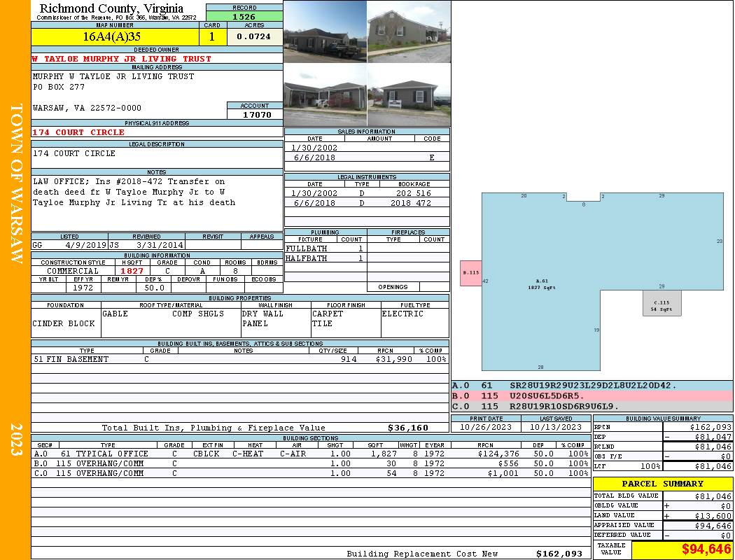Click the 6/6/2018 sales information entry

[x=367, y=158]
